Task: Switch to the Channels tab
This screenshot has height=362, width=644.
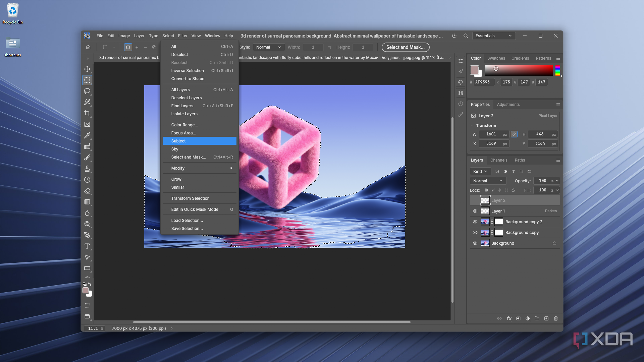Action: pyautogui.click(x=499, y=160)
